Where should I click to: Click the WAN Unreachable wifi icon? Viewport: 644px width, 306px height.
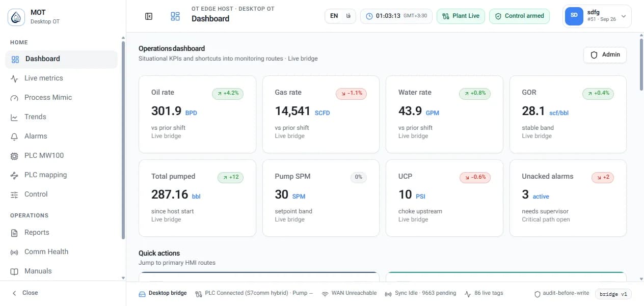pos(325,294)
